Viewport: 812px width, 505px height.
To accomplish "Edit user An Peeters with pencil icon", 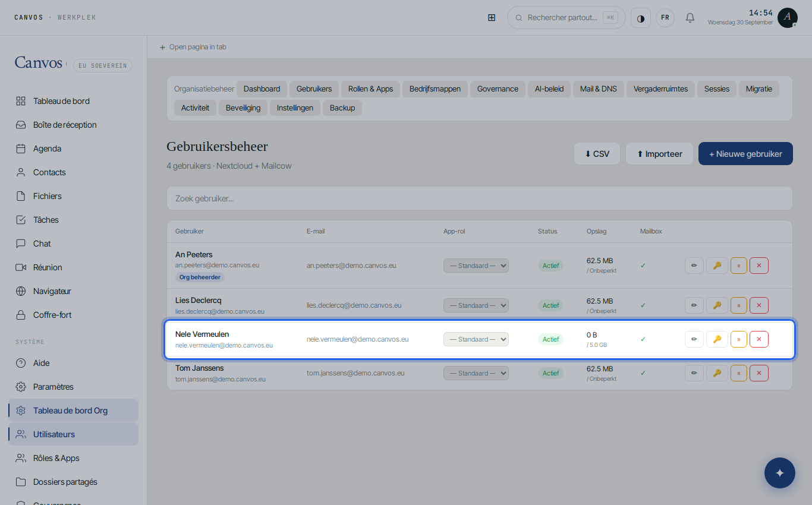I will (694, 266).
